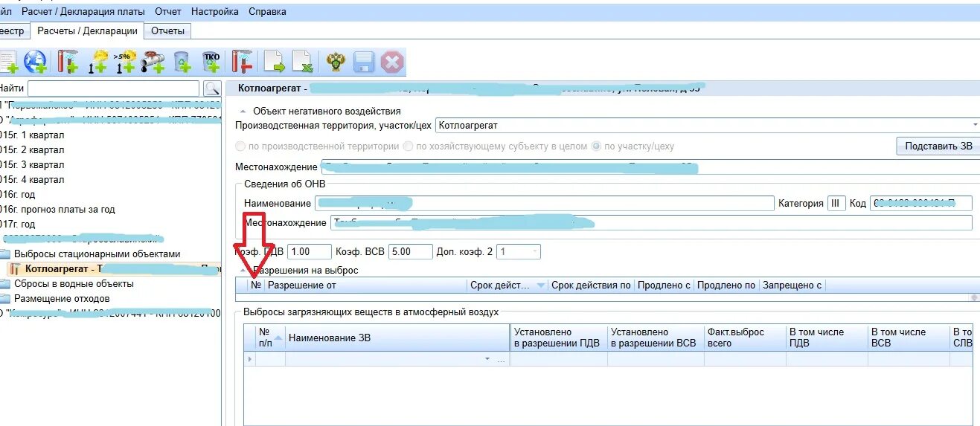Select radio по производственной территории
The height and width of the screenshot is (426, 980).
click(240, 146)
